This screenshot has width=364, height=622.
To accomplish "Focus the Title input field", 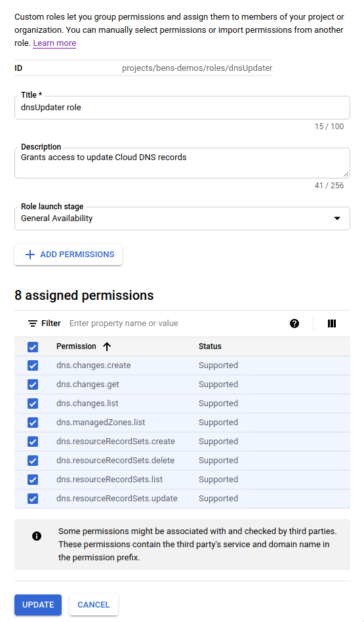I will 182,108.
